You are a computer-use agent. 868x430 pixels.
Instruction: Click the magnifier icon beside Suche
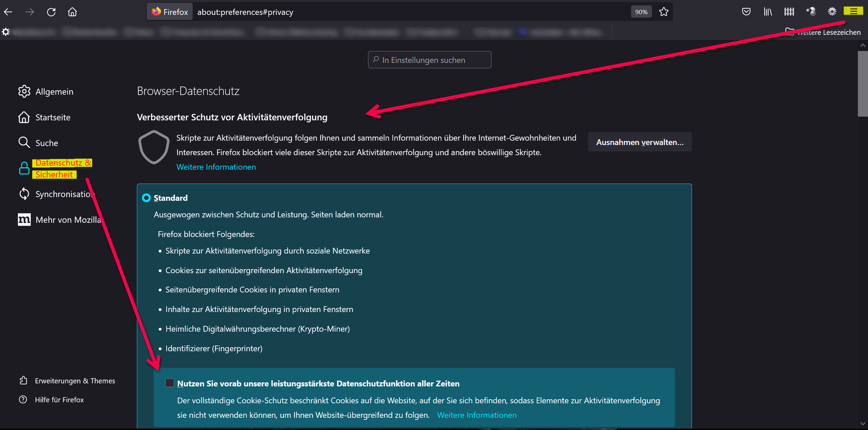tap(24, 143)
